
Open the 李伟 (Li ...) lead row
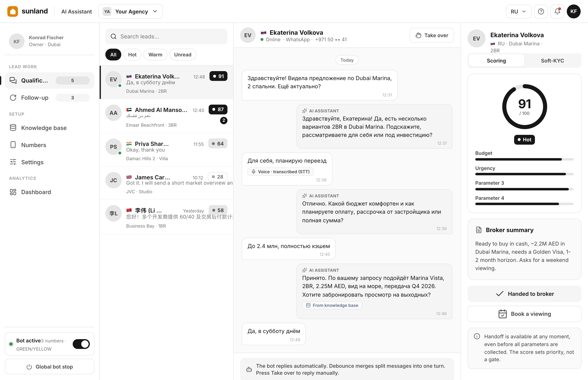click(167, 217)
